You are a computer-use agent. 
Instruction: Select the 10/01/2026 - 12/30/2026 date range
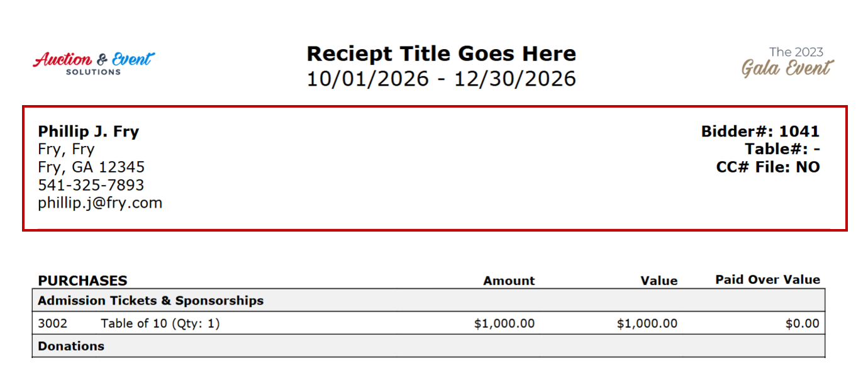point(441,79)
